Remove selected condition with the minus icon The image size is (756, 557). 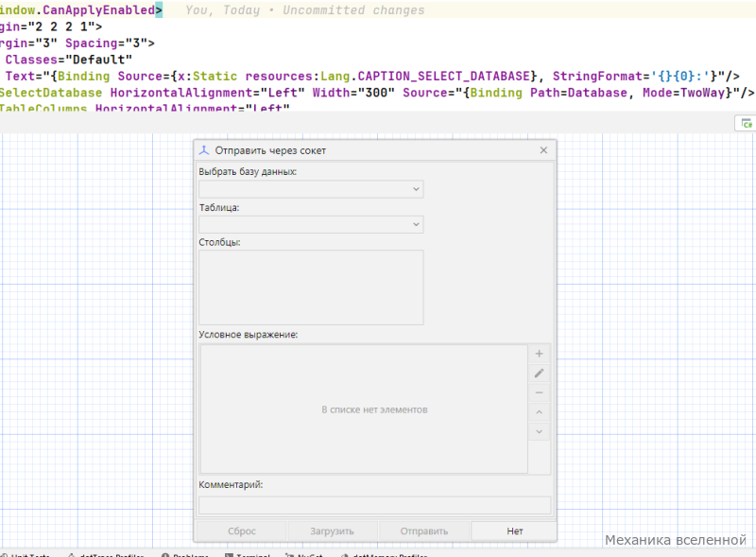click(539, 392)
